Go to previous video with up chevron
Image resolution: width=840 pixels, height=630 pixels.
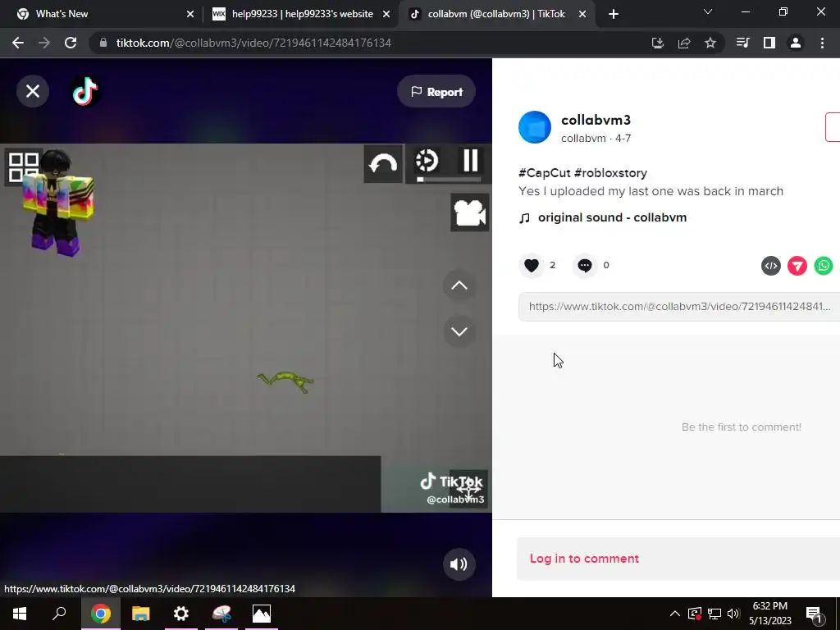point(459,285)
